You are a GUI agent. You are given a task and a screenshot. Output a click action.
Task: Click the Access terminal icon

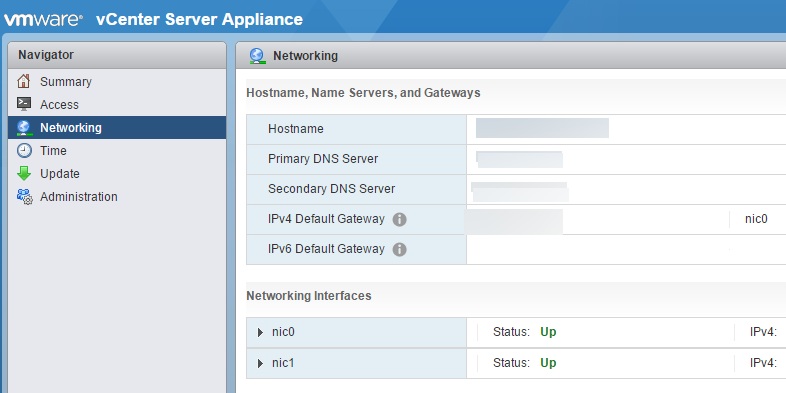pos(24,104)
